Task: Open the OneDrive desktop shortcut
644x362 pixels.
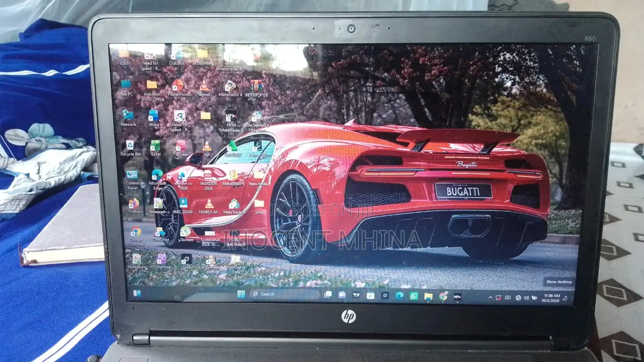Action: click(160, 234)
